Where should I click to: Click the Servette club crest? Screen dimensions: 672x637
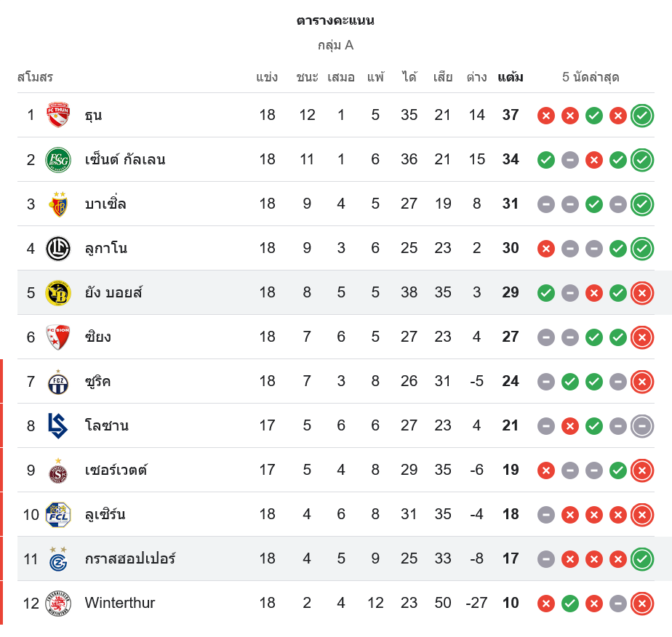58,470
